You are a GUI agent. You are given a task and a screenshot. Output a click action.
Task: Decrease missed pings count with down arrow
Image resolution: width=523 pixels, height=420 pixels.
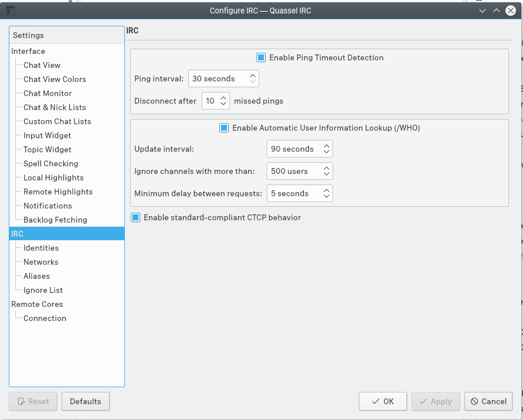pos(223,104)
